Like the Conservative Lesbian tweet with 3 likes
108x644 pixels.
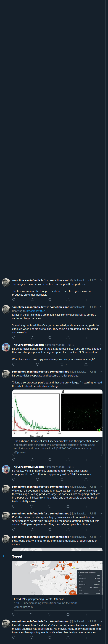pos(62,364)
